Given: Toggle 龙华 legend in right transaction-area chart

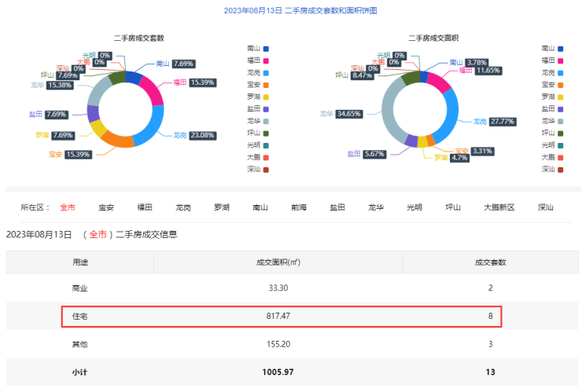Looking at the screenshot, I should (x=554, y=121).
